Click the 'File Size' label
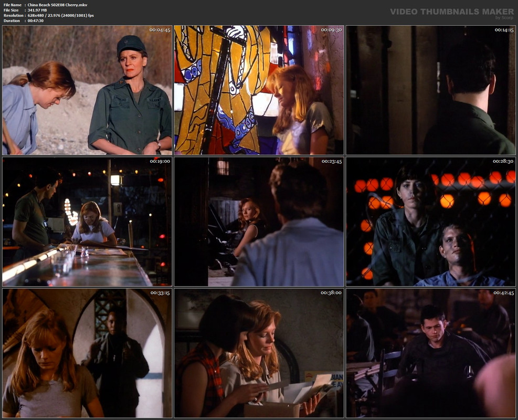 click(11, 10)
